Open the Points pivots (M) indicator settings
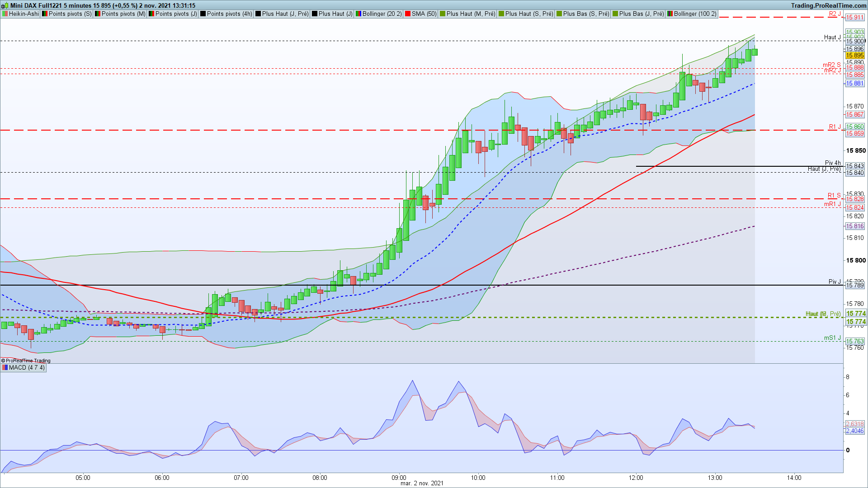Viewport: 868px width, 488px height. (123, 14)
